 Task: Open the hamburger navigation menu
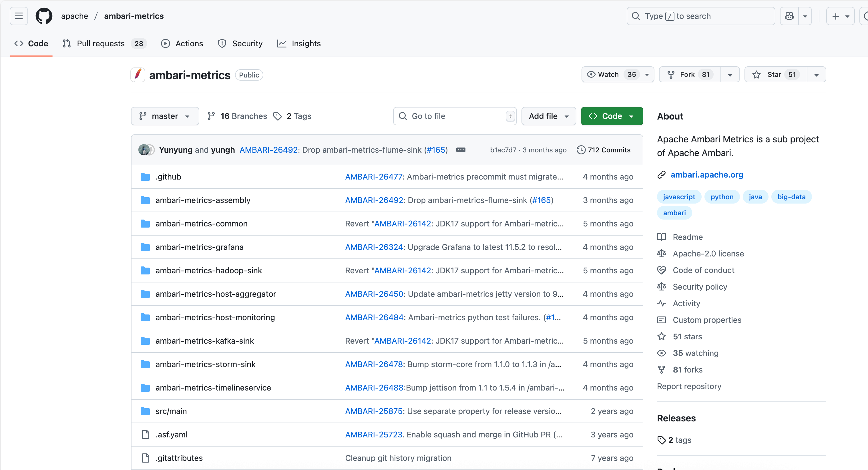[19, 16]
